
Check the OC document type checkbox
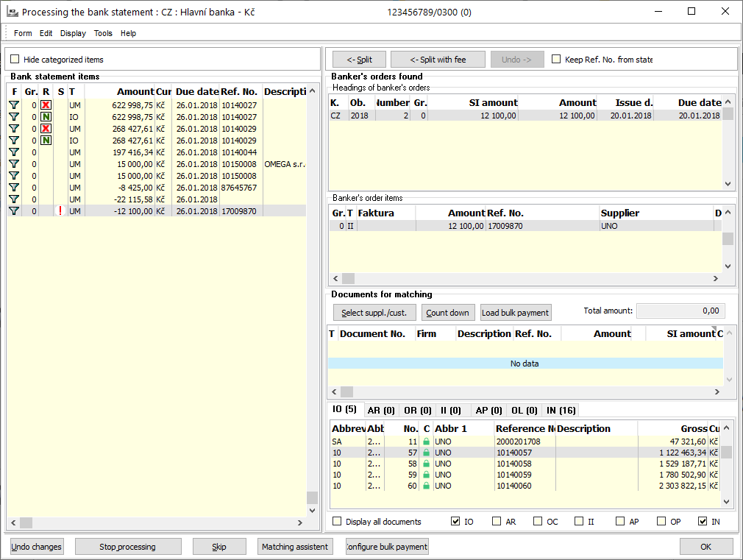point(538,521)
